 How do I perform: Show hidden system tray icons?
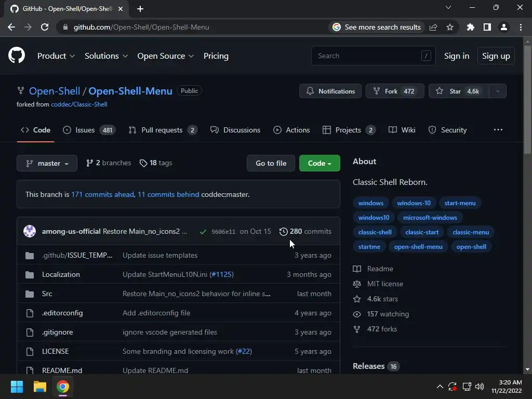(x=440, y=387)
